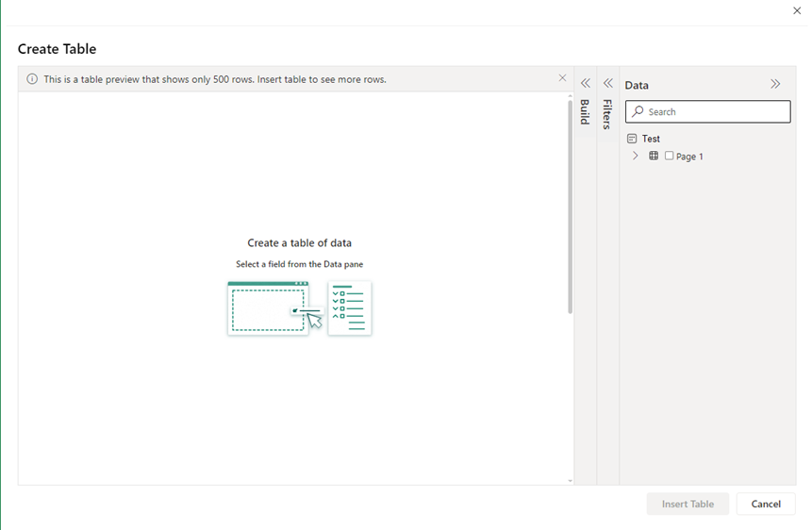812x530 pixels.
Task: Click the Data pane heading
Action: click(637, 85)
